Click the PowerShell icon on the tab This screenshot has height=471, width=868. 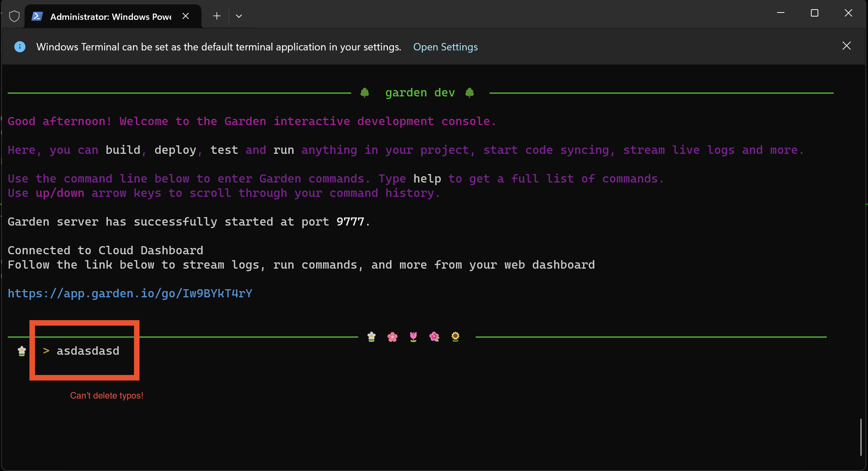point(37,16)
